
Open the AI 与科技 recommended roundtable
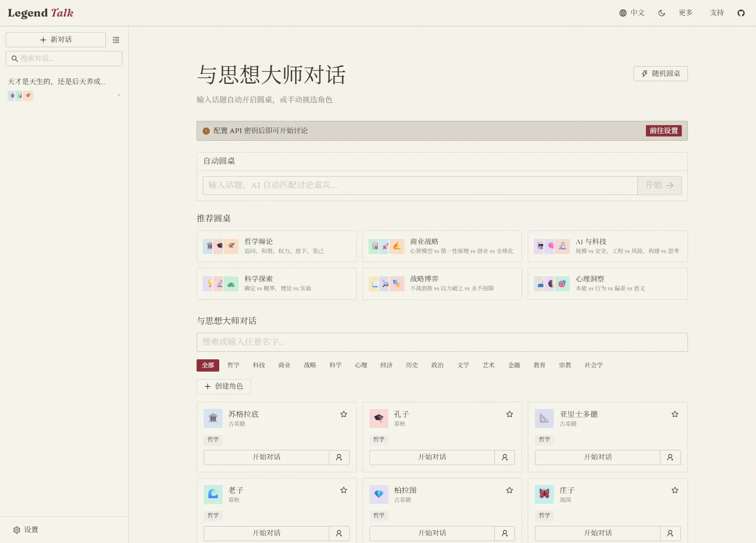608,246
